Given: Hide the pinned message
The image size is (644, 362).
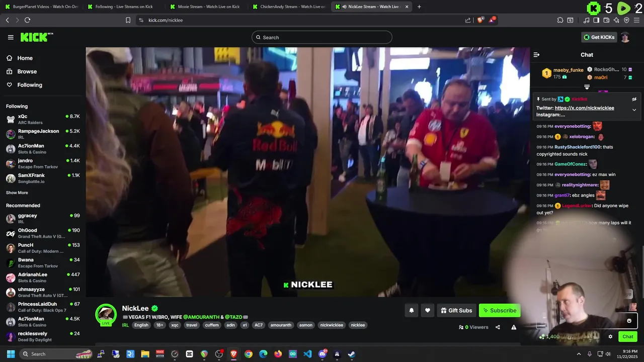Looking at the screenshot, I should 634,99.
